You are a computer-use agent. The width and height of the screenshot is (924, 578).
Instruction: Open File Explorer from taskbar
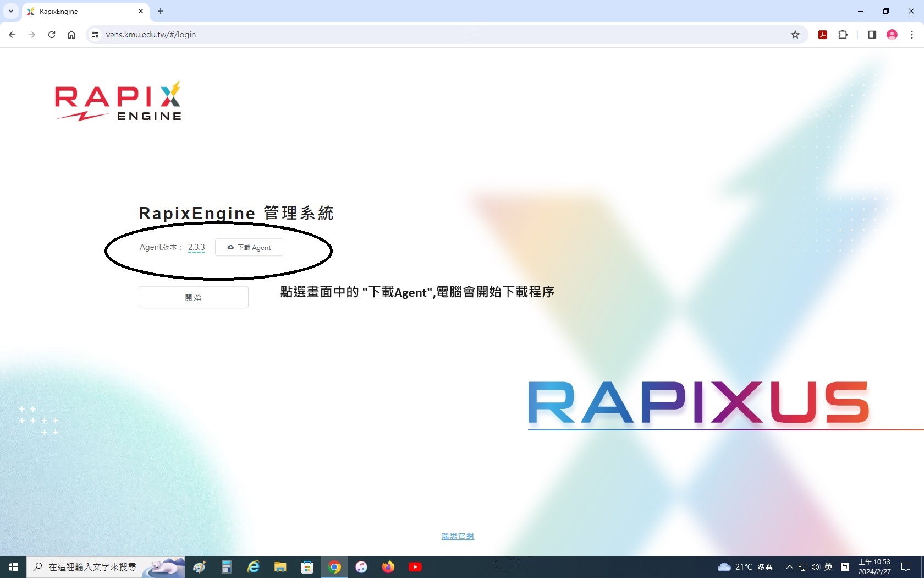pyautogui.click(x=280, y=567)
